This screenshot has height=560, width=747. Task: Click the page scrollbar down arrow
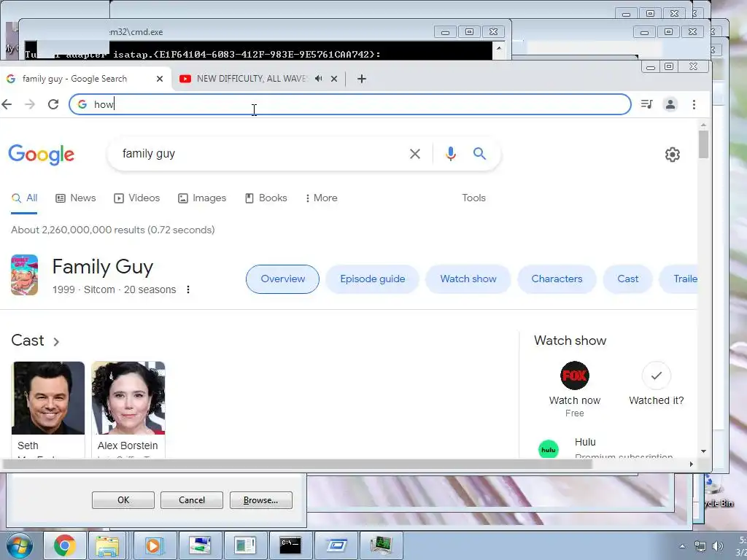pyautogui.click(x=703, y=451)
